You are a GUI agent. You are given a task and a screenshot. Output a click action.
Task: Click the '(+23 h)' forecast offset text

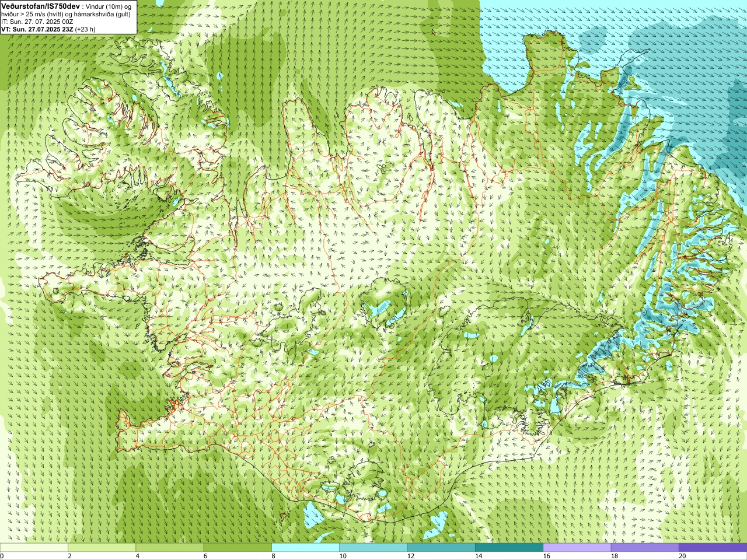(x=85, y=29)
